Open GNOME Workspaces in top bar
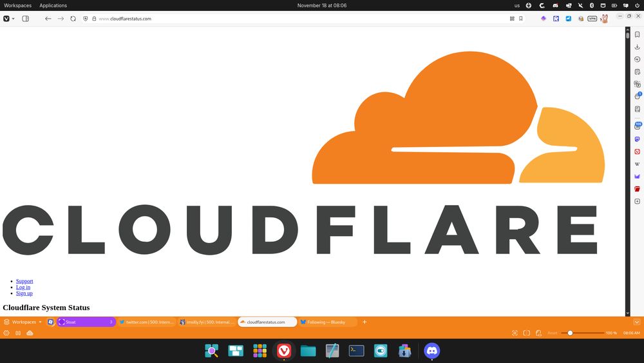This screenshot has width=644, height=363. click(x=17, y=5)
